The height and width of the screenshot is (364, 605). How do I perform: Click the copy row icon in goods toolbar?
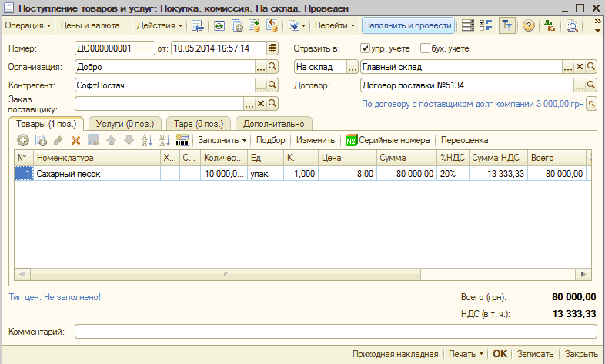tap(41, 140)
